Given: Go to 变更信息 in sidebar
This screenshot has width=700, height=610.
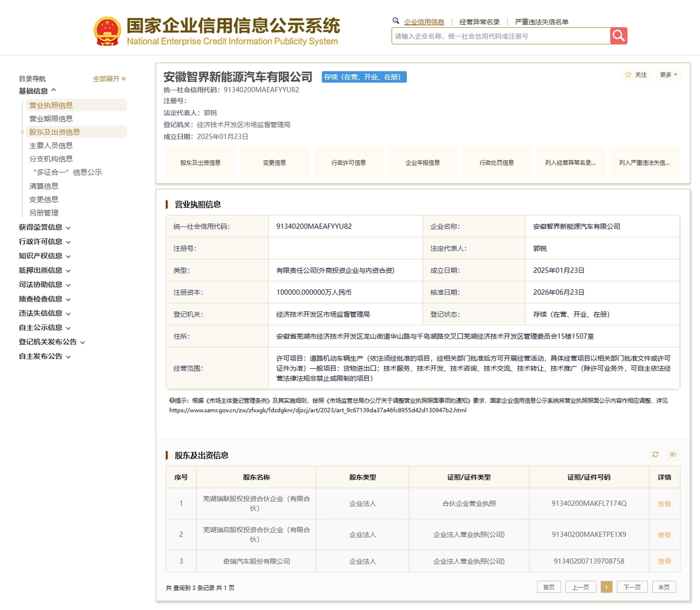Looking at the screenshot, I should [x=44, y=199].
